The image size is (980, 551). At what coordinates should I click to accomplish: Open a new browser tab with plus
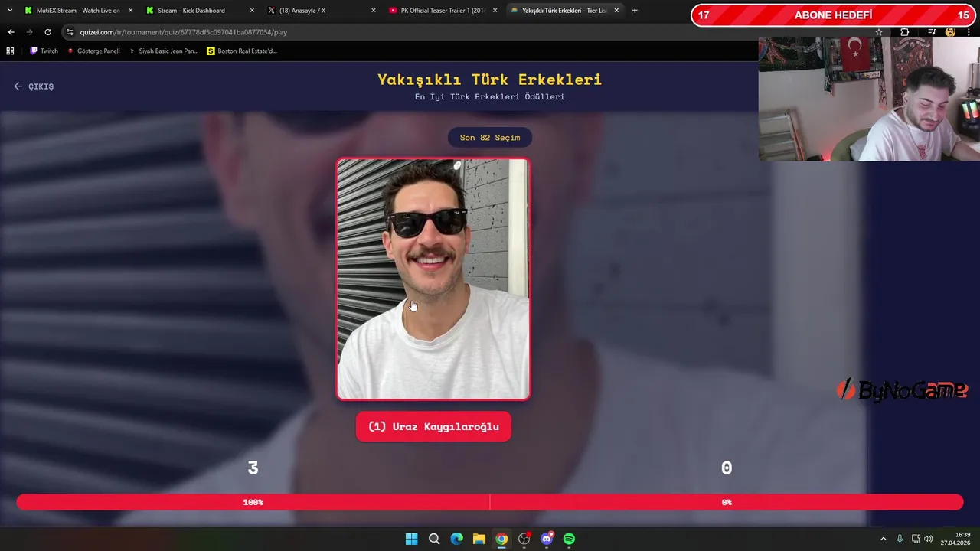[635, 11]
